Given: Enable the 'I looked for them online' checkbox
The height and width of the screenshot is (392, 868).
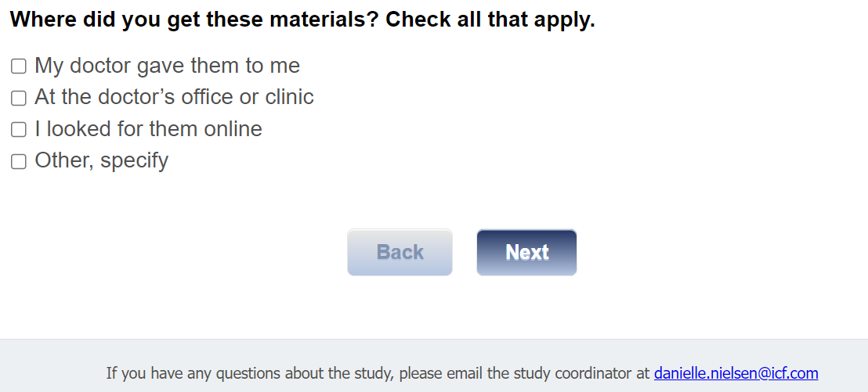Looking at the screenshot, I should 18,130.
